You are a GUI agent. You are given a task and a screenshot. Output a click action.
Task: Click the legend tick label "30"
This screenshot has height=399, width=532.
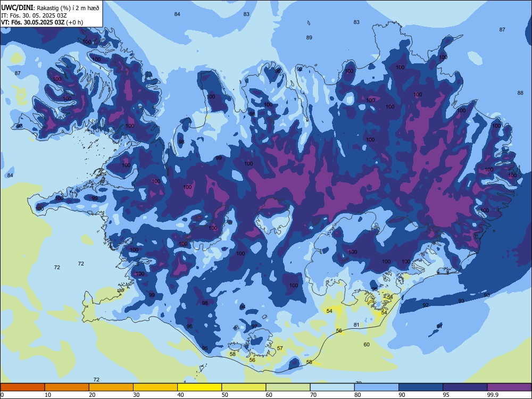136,395
